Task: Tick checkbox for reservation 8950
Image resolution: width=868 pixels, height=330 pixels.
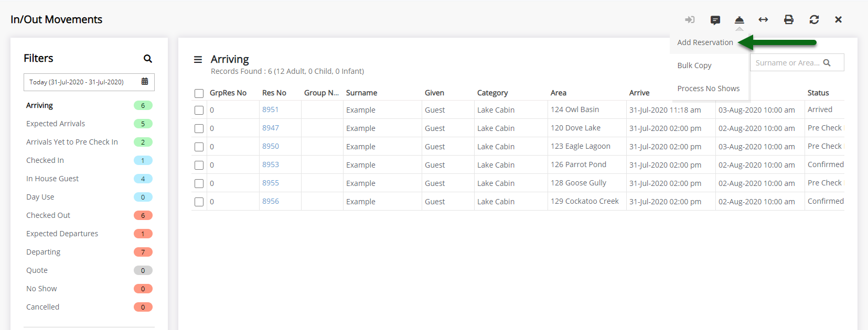Action: pyautogui.click(x=199, y=147)
